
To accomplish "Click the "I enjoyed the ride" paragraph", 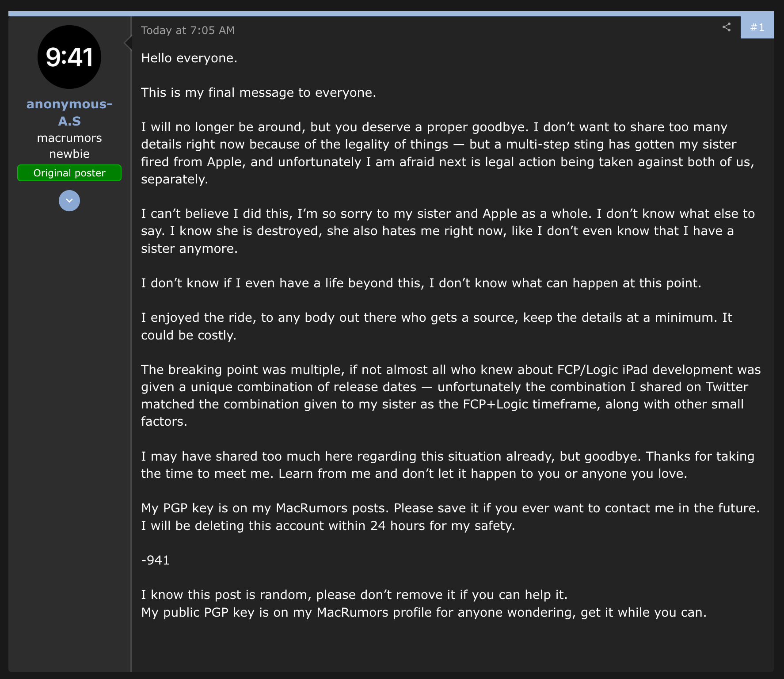I will pyautogui.click(x=436, y=326).
